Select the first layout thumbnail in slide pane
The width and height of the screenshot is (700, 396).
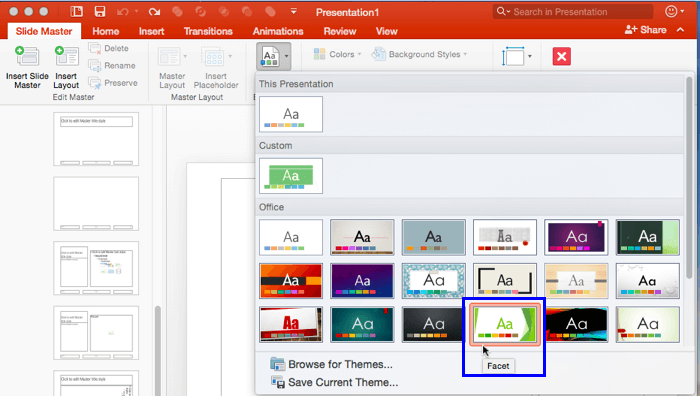(96, 139)
